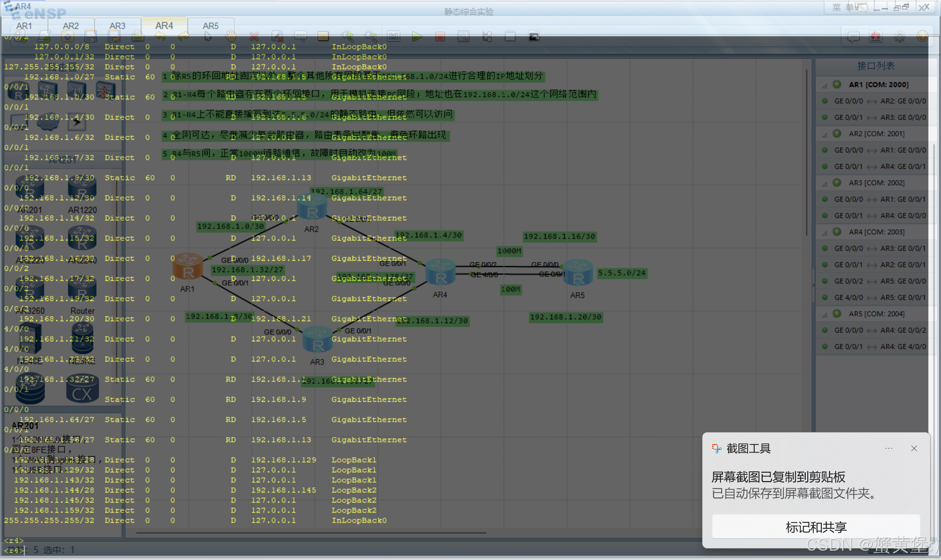Collapse the AR5 [COM: 2004] interface group
This screenshot has height=560, width=941.
[825, 314]
